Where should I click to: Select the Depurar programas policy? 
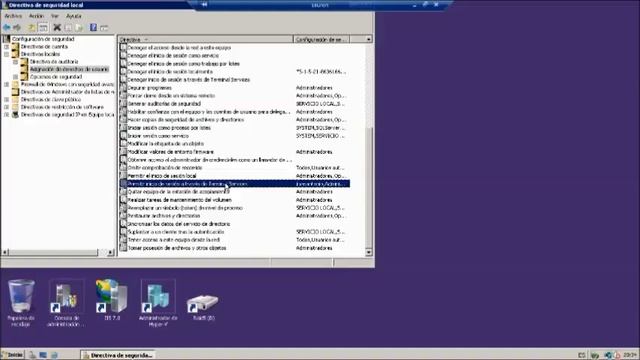pyautogui.click(x=235, y=87)
